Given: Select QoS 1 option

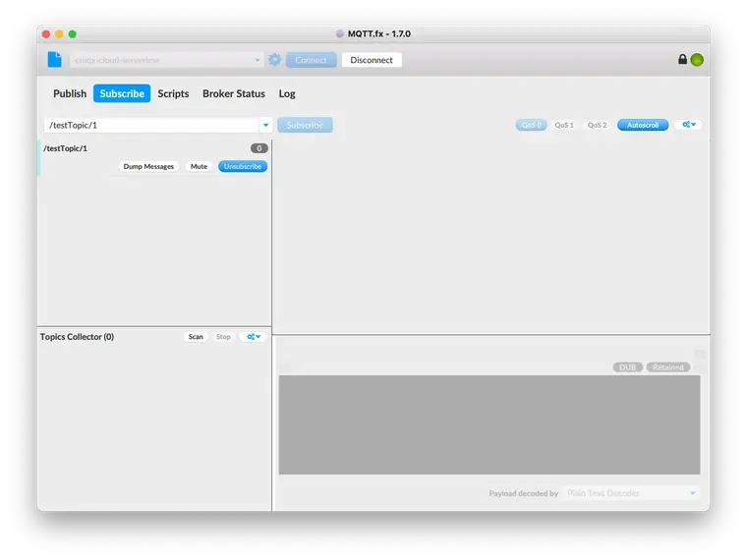Looking at the screenshot, I should pos(564,125).
